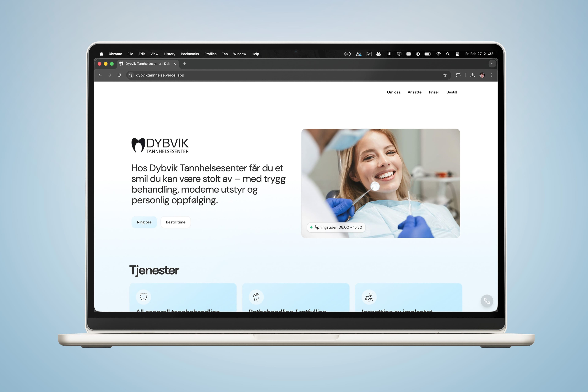Screen dimensions: 588x392
Task: Open a new tab with plus button
Action: pyautogui.click(x=184, y=64)
